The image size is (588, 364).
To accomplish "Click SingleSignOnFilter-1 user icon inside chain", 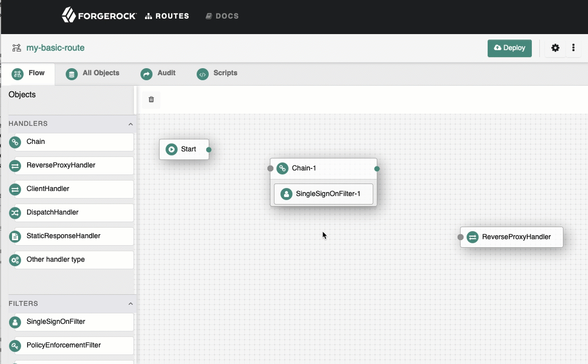I will pos(286,194).
